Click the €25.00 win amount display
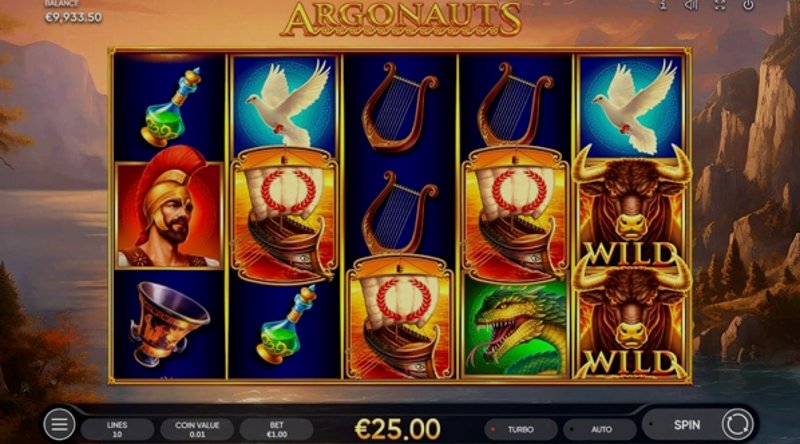 (397, 429)
